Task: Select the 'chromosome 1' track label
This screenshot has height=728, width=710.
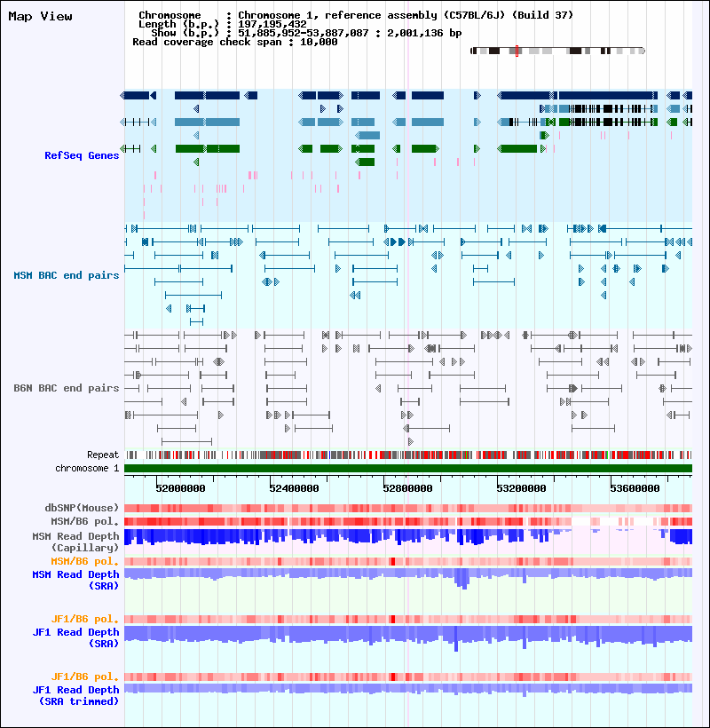Action: [x=87, y=468]
